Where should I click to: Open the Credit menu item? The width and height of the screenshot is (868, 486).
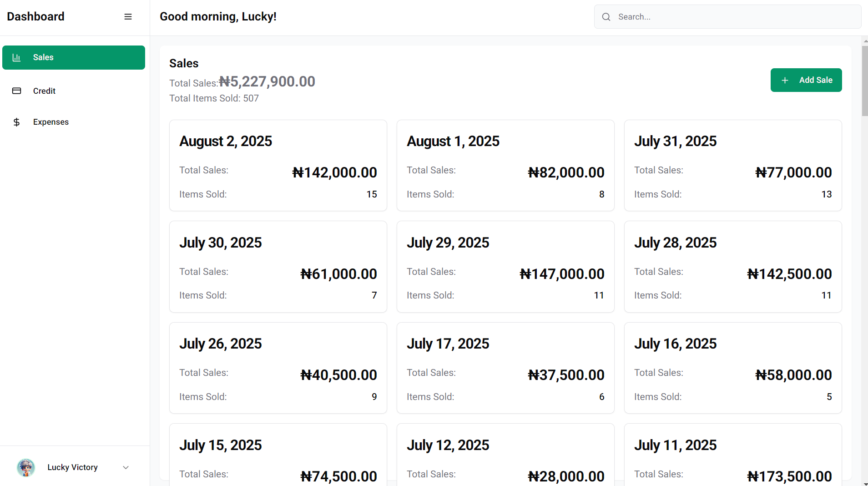[x=44, y=91]
